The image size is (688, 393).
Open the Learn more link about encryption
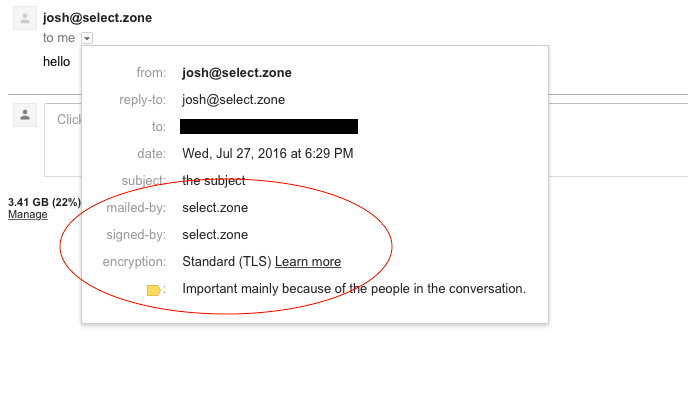click(308, 261)
